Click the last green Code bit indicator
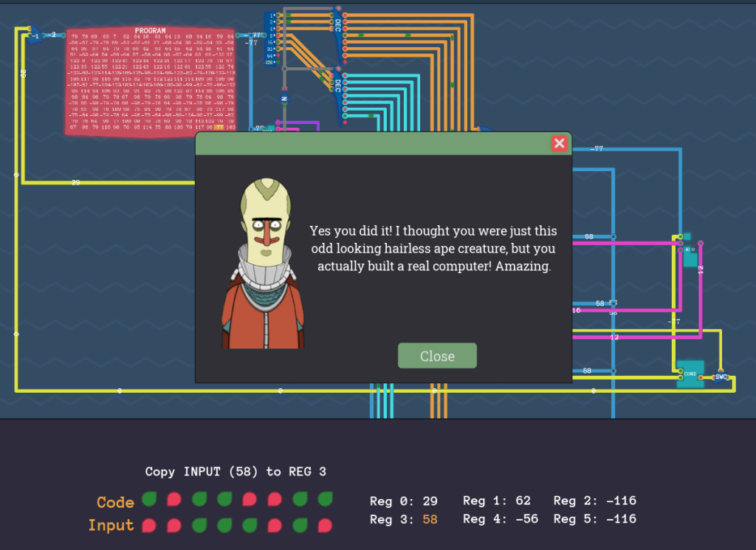The image size is (756, 550). pyautogui.click(x=325, y=500)
